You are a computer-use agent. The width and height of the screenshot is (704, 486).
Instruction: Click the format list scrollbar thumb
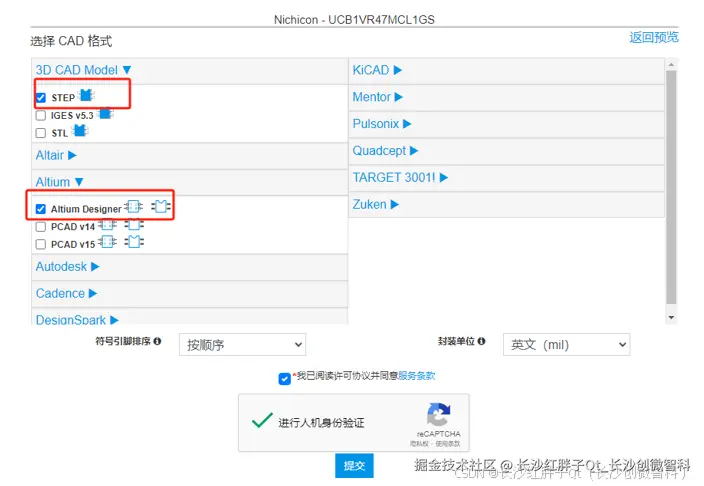click(671, 187)
